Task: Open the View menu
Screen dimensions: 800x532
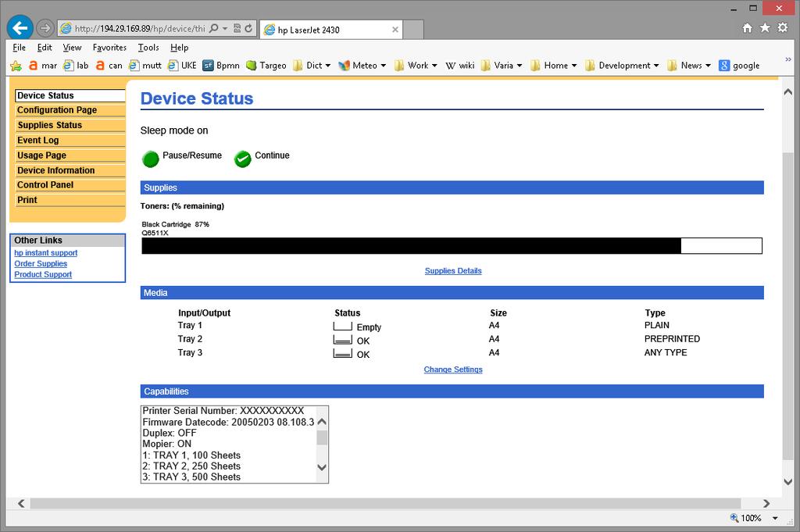Action: pyautogui.click(x=72, y=48)
